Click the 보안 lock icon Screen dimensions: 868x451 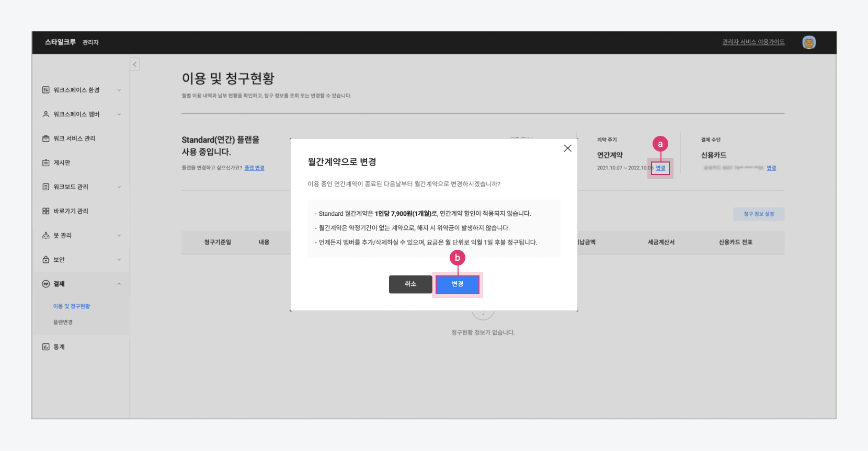coord(46,260)
